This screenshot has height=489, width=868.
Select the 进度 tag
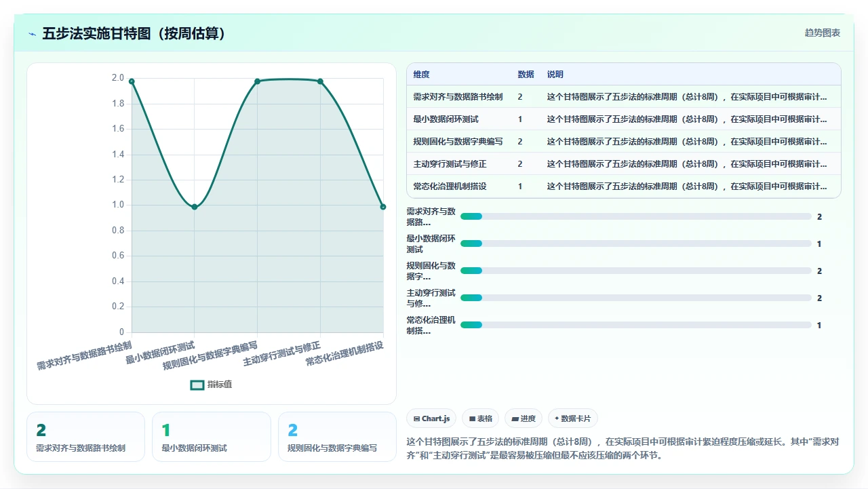524,418
